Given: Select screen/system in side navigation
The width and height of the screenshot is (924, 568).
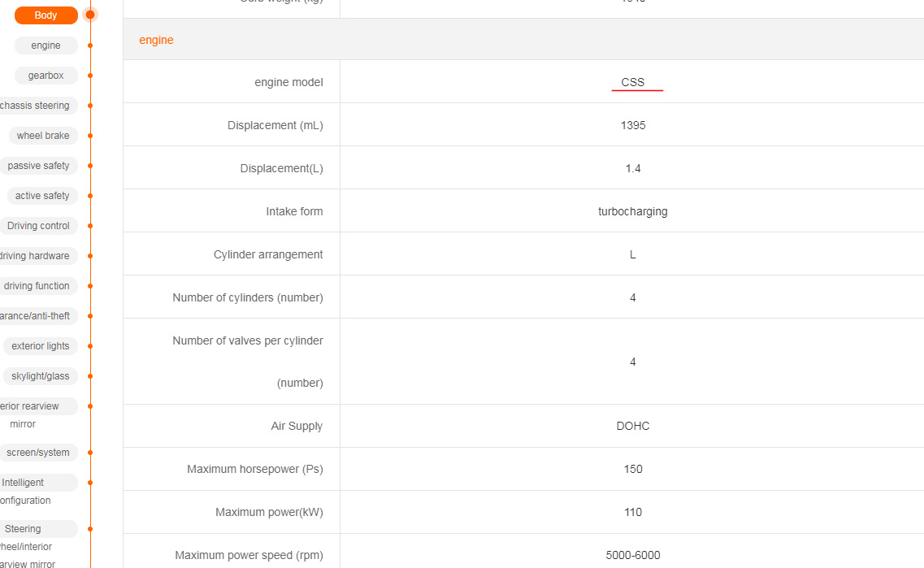Looking at the screenshot, I should [x=38, y=453].
